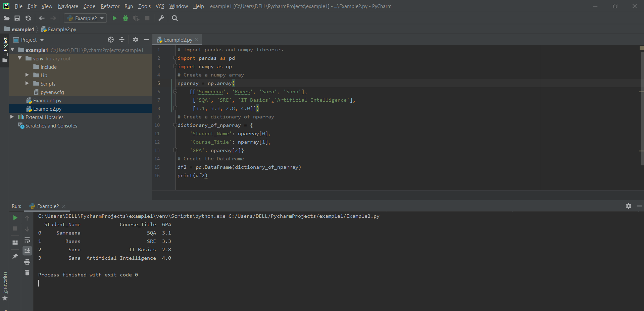644x311 pixels.
Task: Open settings via the wrench icon
Action: [x=161, y=18]
